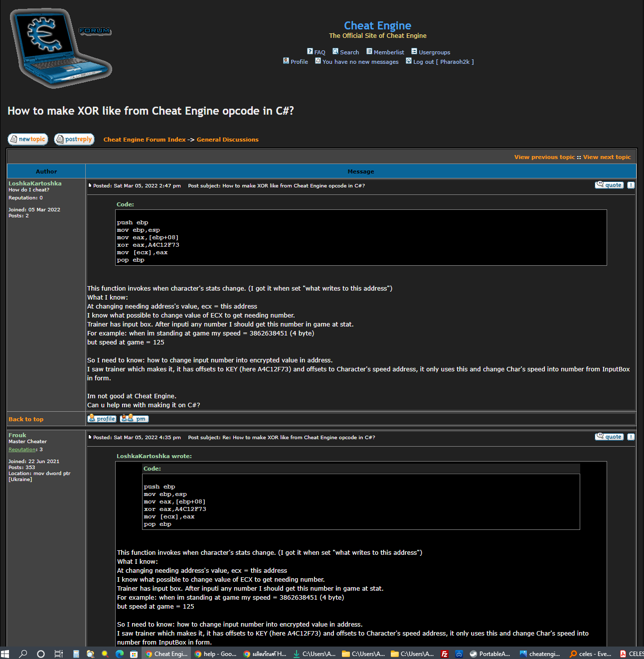Switch to PortableA... taskbar window
The width and height of the screenshot is (644, 659).
tap(490, 654)
